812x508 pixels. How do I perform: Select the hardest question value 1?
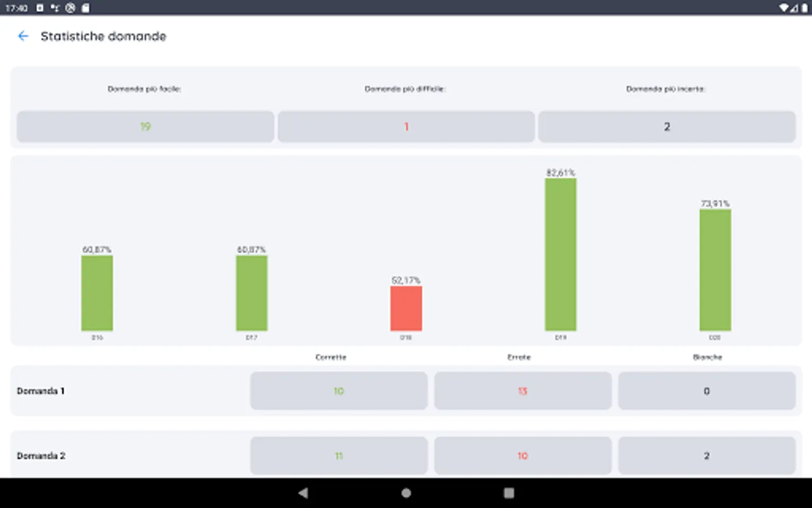[x=406, y=126]
